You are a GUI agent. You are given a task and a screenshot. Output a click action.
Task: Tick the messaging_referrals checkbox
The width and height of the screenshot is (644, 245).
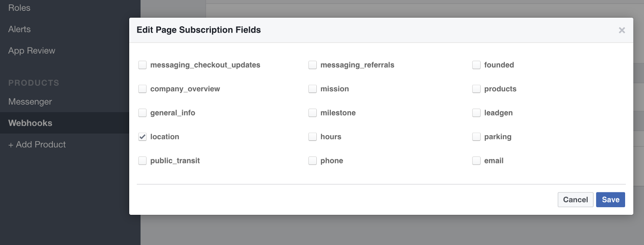pos(312,65)
